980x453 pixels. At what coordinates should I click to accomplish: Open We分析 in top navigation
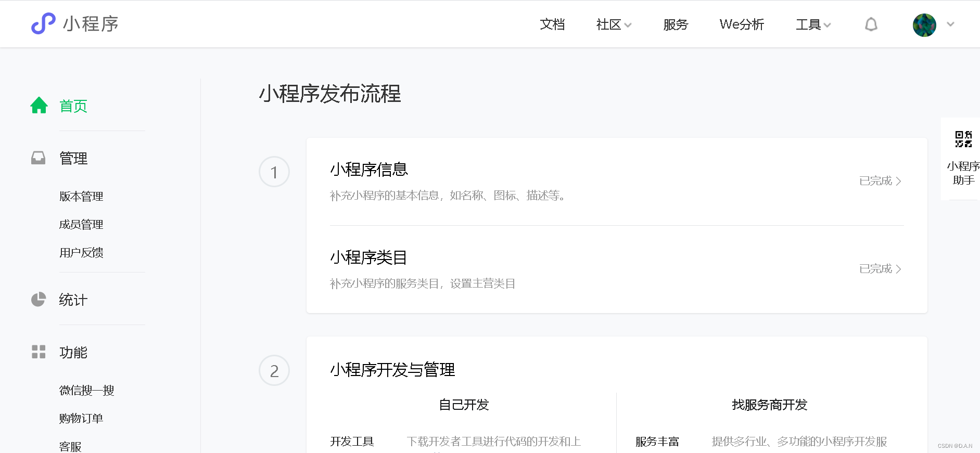(742, 24)
